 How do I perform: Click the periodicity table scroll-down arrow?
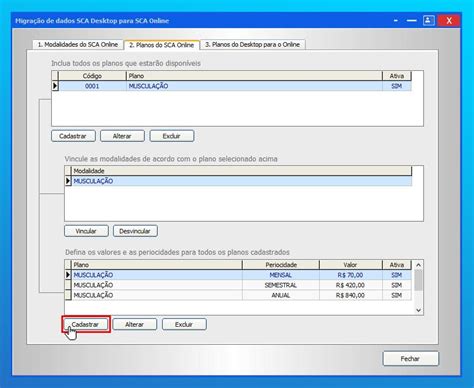[418, 310]
